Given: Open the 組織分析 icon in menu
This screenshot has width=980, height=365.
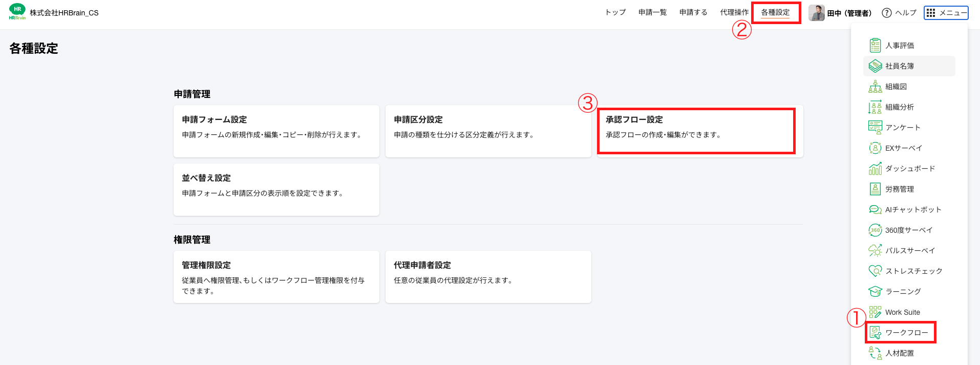Looking at the screenshot, I should (875, 107).
